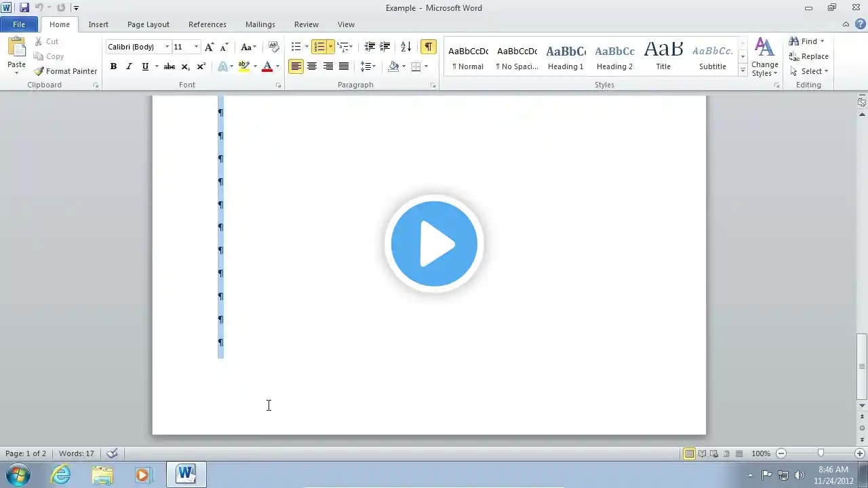
Task: Click the Multilevel List icon
Action: [343, 47]
